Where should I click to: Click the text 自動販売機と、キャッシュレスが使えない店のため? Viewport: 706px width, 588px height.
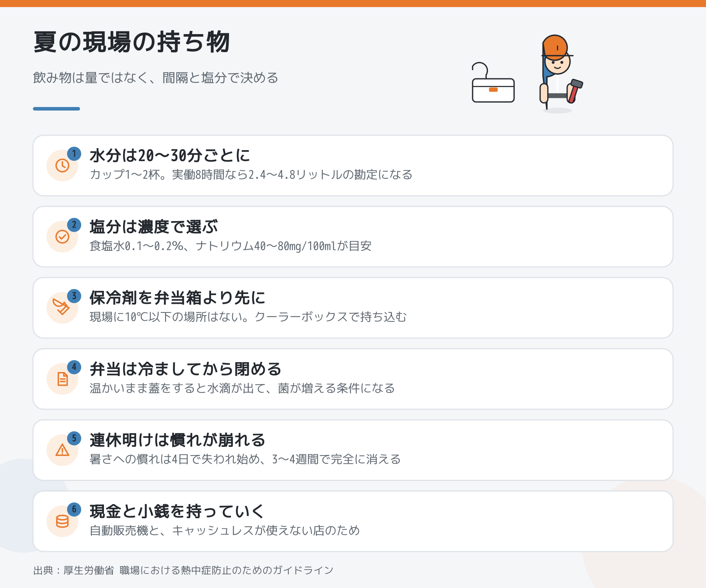coord(225,530)
